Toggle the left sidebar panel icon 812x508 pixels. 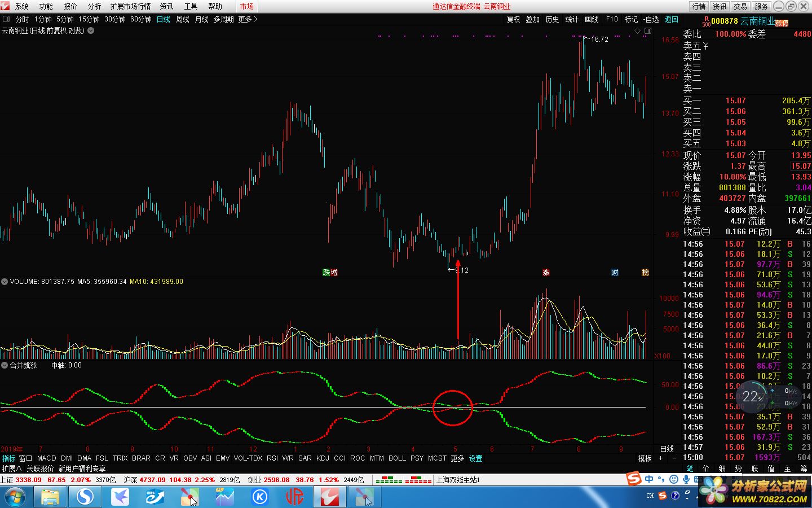click(x=6, y=19)
